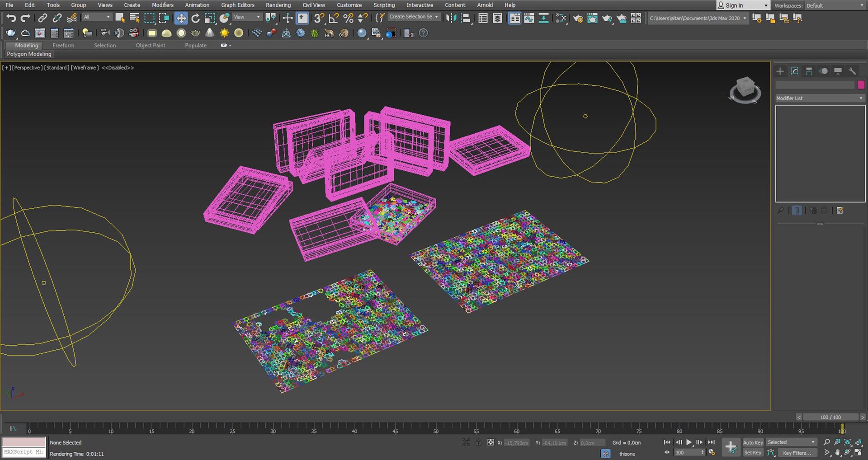Open the key filter Selected dropdown
The width and height of the screenshot is (868, 460).
click(x=791, y=442)
